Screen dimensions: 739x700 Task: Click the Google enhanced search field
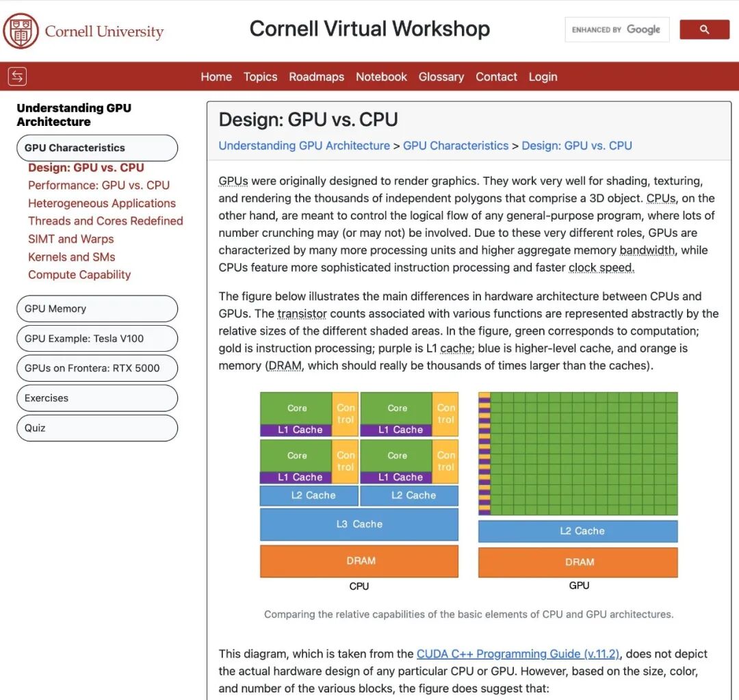(x=617, y=29)
